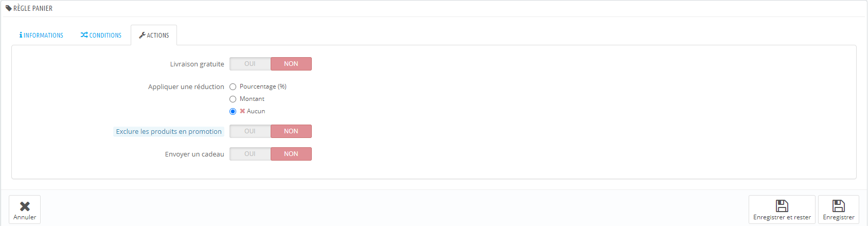868x226 pixels.
Task: Click the shuffle icon on Conditions tab
Action: point(84,35)
